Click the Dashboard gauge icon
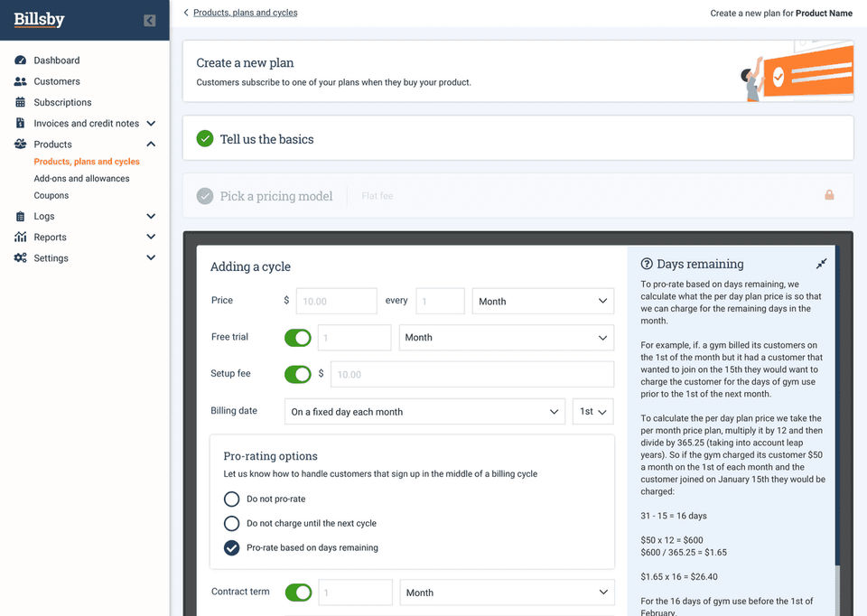Image resolution: width=867 pixels, height=616 pixels. click(x=20, y=61)
